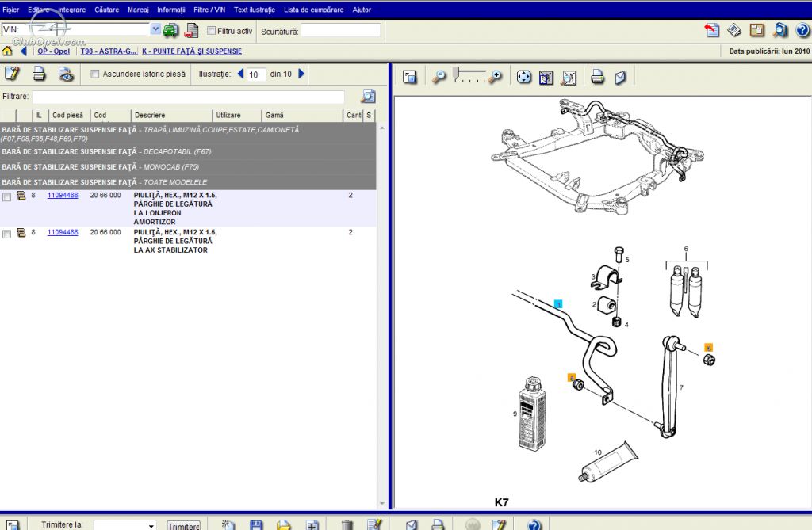This screenshot has height=530, width=812.
Task: Collapse the TOATE MODELELE group header
Action: click(188, 182)
